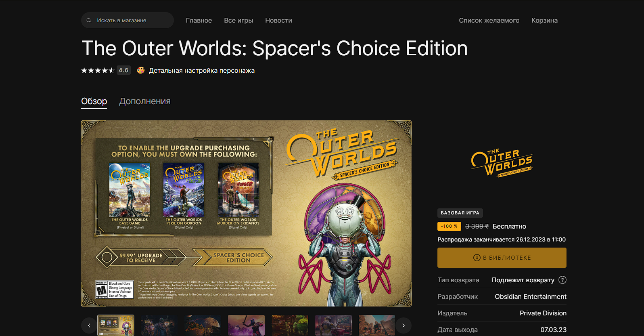Click the character customization palette icon
The width and height of the screenshot is (644, 336).
point(140,70)
